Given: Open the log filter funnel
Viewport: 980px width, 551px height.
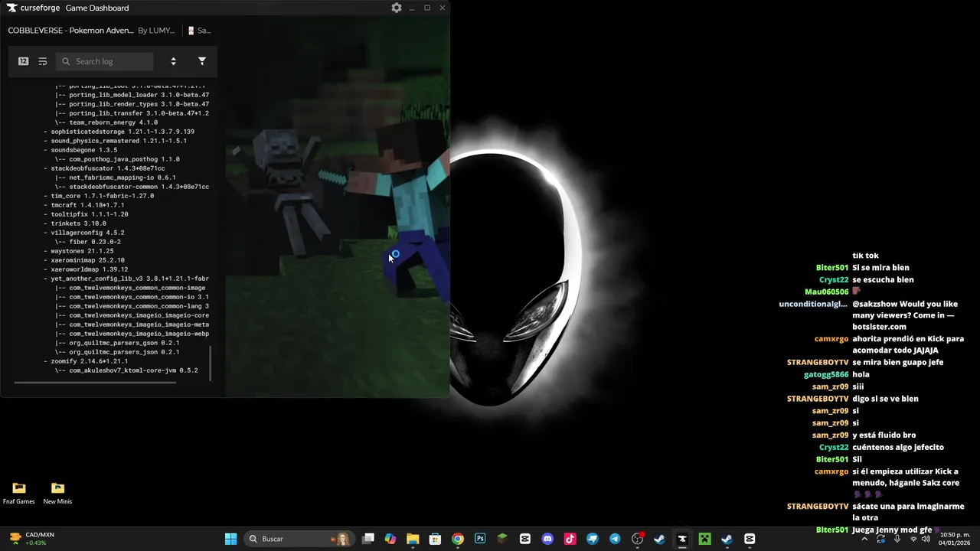Looking at the screenshot, I should [202, 61].
